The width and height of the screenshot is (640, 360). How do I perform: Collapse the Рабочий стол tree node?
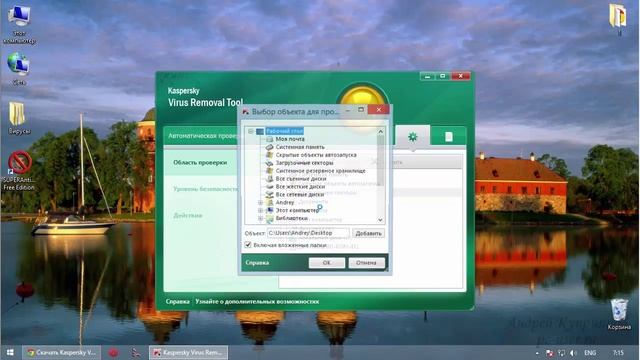coord(251,131)
